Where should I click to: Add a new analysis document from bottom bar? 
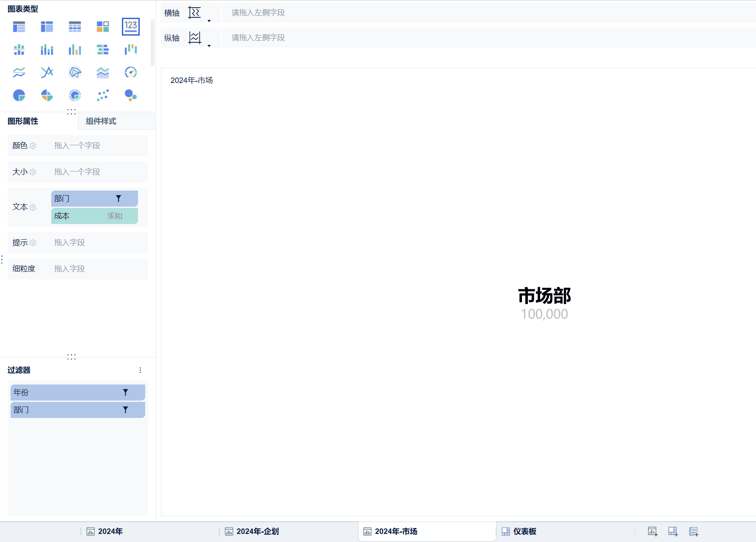[x=694, y=531]
